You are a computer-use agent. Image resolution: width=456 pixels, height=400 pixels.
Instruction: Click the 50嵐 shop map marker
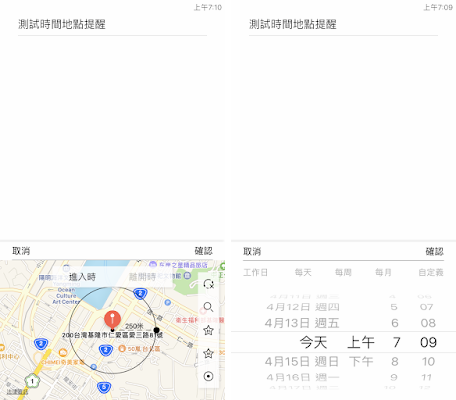tap(122, 349)
